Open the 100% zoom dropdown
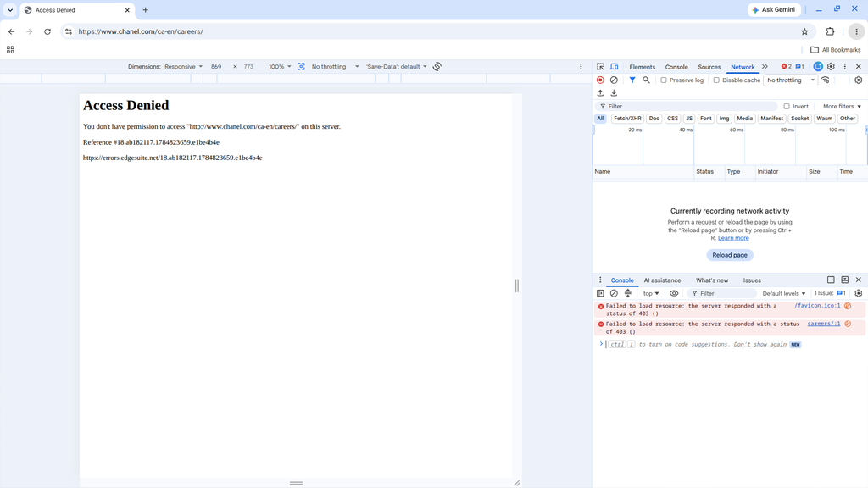This screenshot has width=868, height=488. 280,66
